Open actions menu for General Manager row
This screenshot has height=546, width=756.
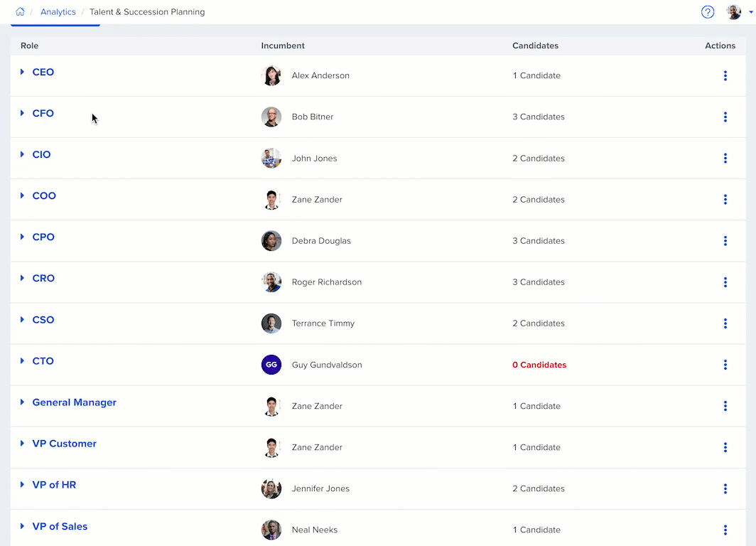[x=725, y=406]
